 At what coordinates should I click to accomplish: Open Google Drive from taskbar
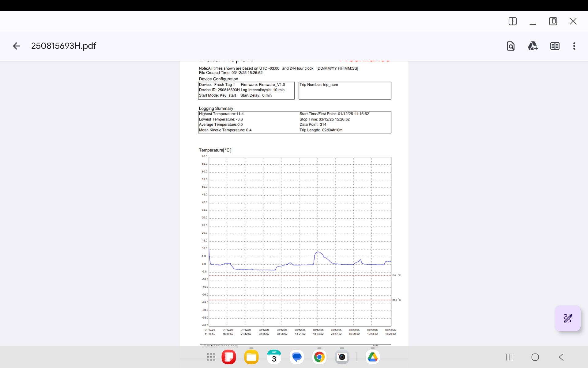pos(372,357)
